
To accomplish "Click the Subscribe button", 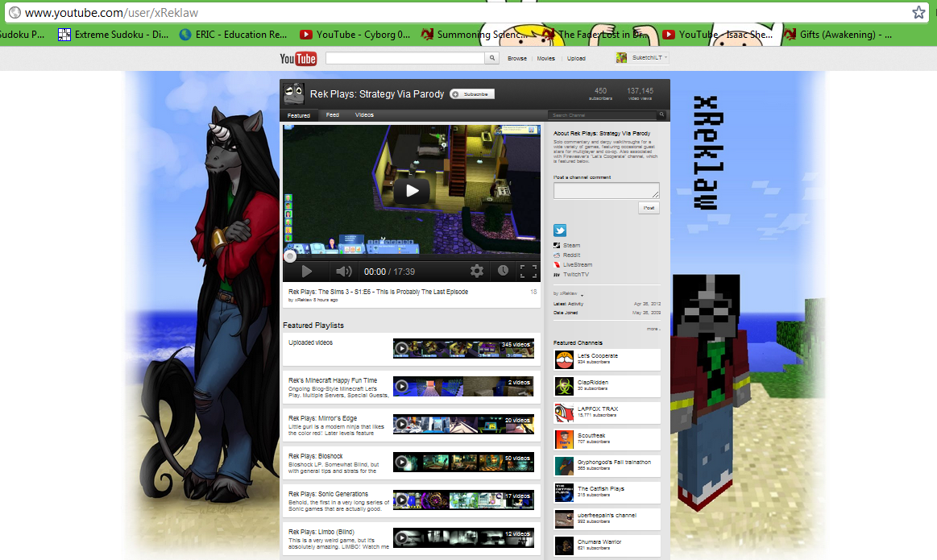I will [x=472, y=93].
